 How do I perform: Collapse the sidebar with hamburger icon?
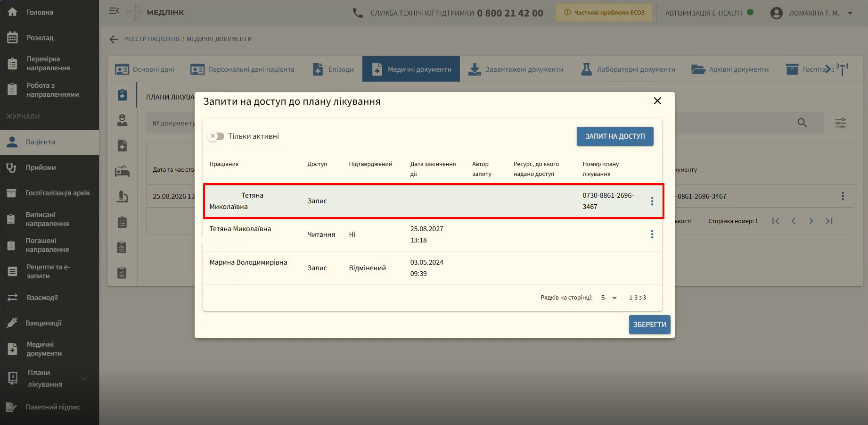[114, 11]
